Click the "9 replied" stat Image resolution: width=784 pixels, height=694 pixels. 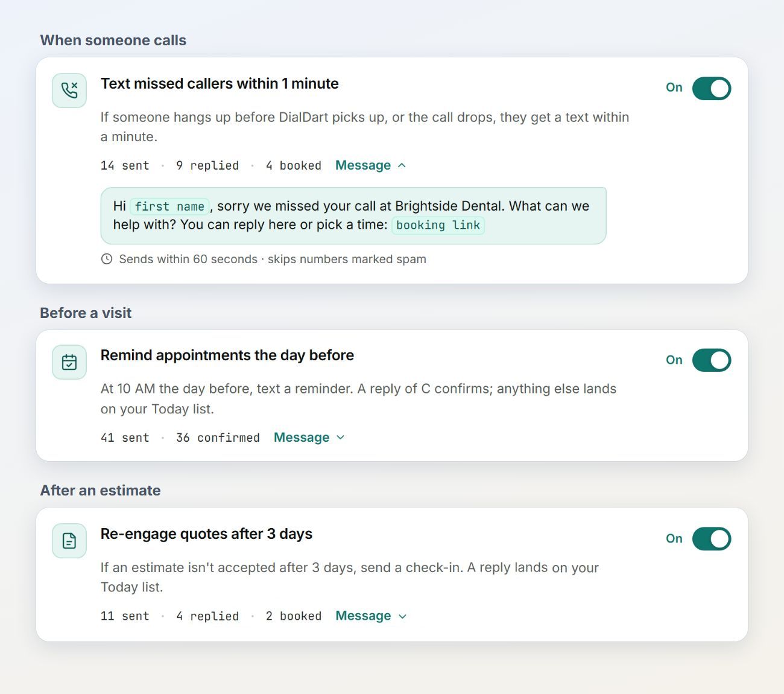tap(207, 165)
